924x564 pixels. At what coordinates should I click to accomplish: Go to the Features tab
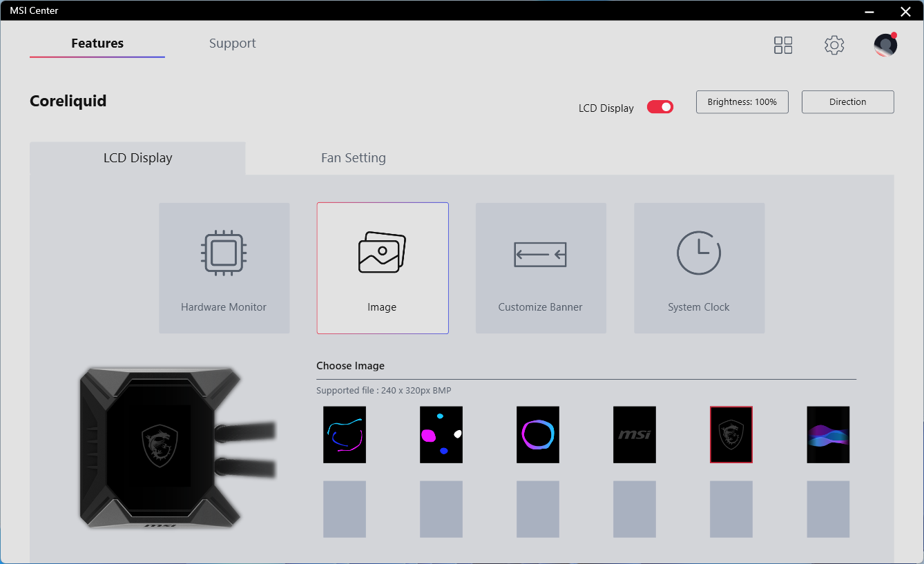[x=97, y=43]
